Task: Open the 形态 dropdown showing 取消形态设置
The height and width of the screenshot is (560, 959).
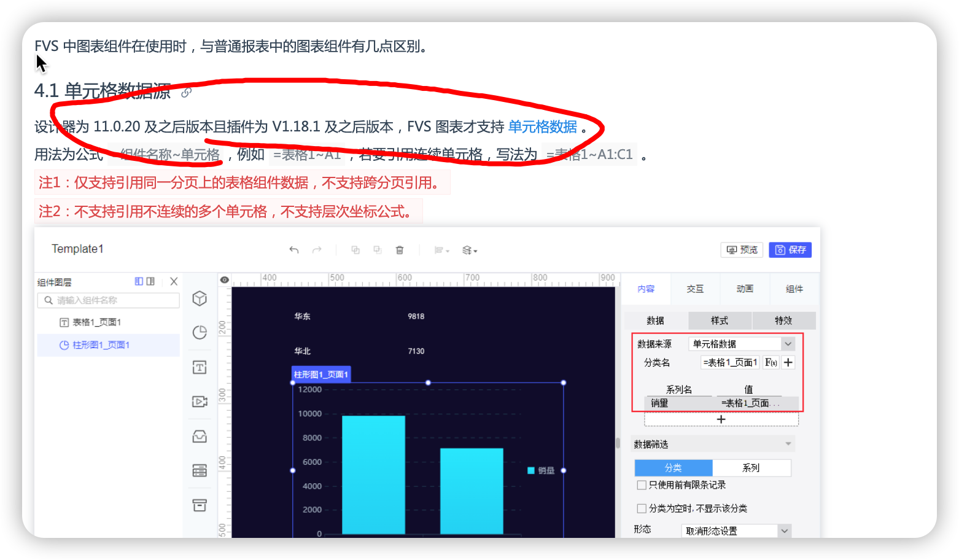Action: click(736, 531)
